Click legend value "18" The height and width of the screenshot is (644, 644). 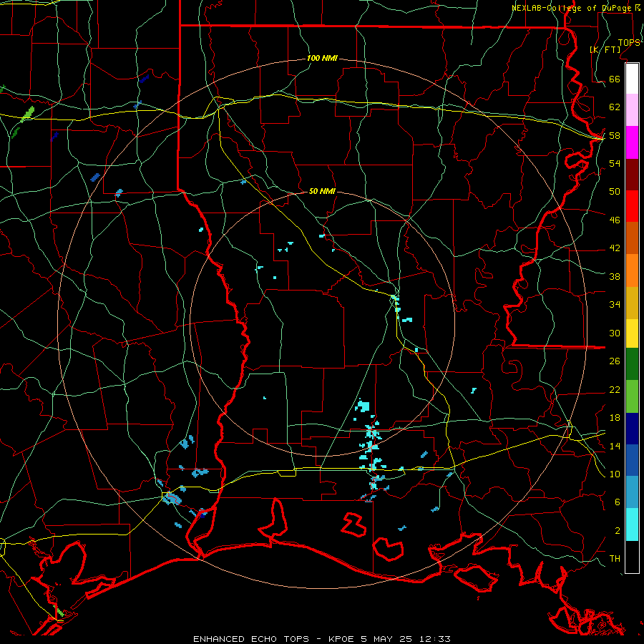[615, 418]
